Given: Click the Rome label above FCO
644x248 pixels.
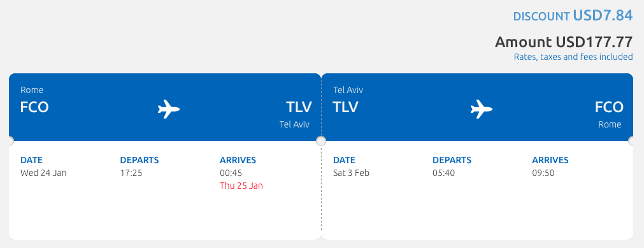Looking at the screenshot, I should pyautogui.click(x=32, y=90).
